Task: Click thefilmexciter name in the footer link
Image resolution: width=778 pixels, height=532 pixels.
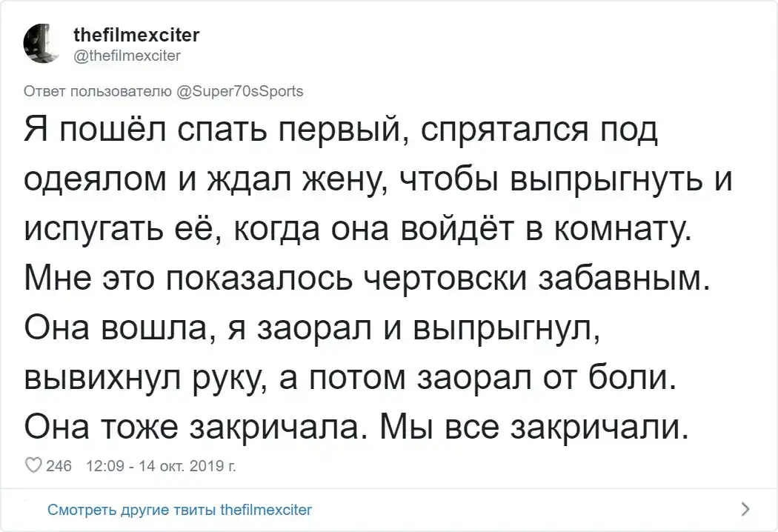Action: click(x=267, y=510)
